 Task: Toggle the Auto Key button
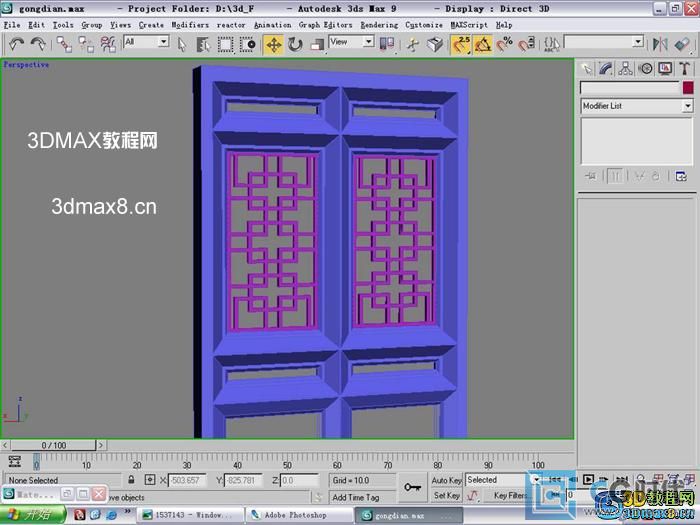click(446, 480)
